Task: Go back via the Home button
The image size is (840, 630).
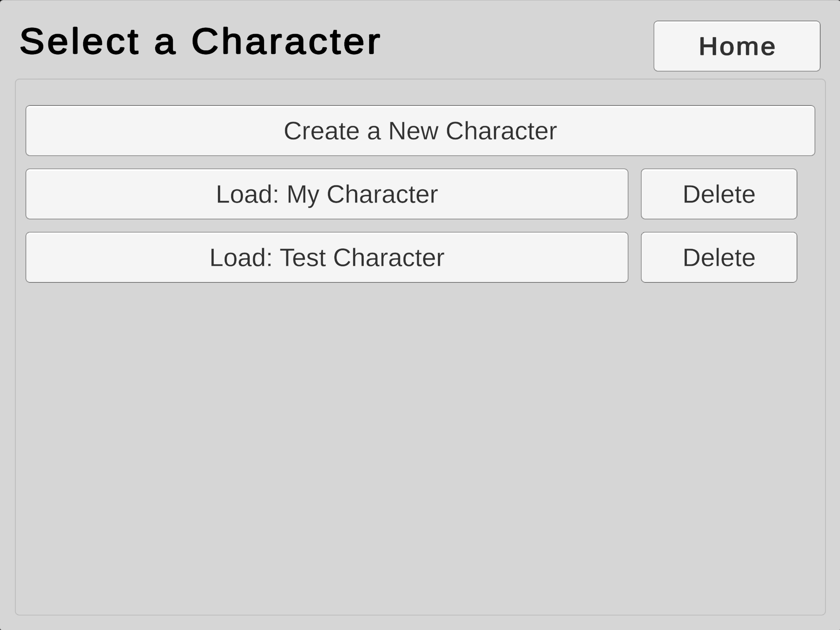Action: pos(737,46)
